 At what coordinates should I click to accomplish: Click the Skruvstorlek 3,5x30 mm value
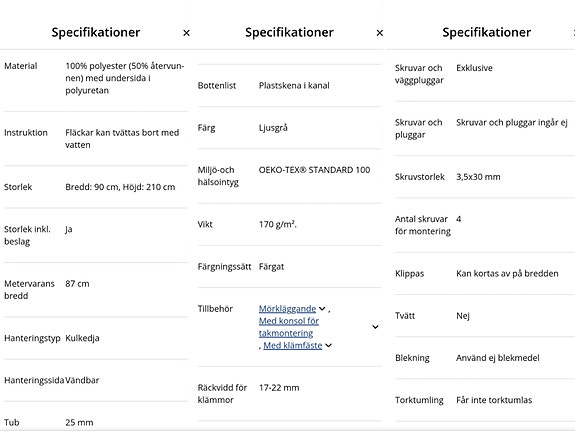pos(478,177)
